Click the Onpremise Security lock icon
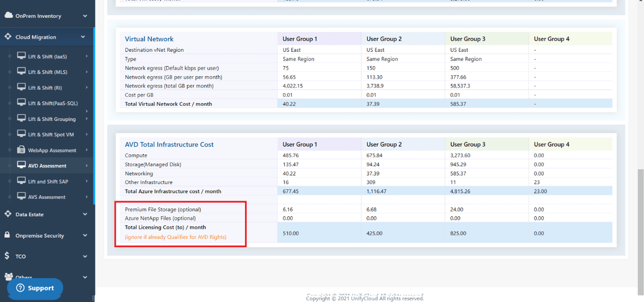This screenshot has width=644, height=302. pyautogui.click(x=7, y=235)
